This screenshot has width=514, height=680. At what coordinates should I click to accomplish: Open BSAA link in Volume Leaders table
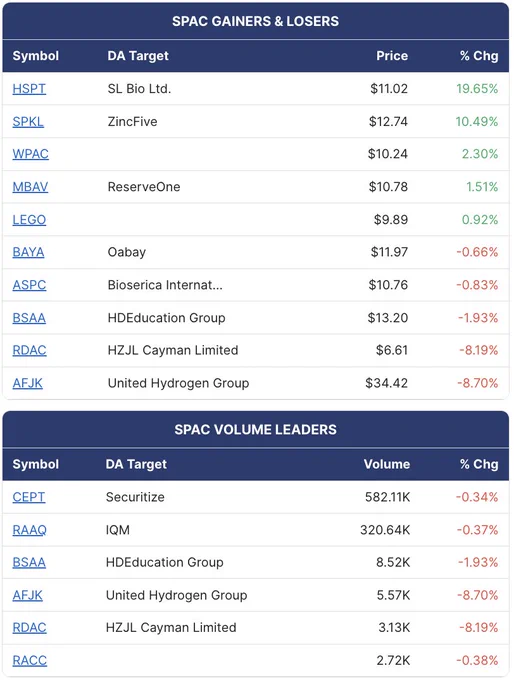pos(29,562)
